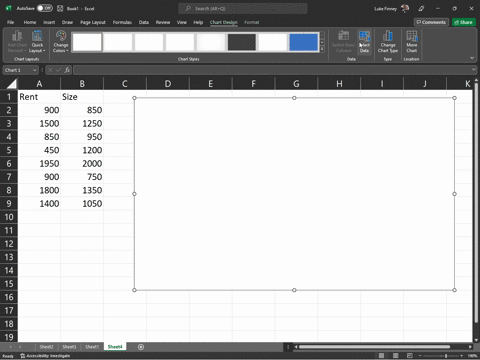Click in the Search box
Screen dimensions: 480x360
point(243,8)
